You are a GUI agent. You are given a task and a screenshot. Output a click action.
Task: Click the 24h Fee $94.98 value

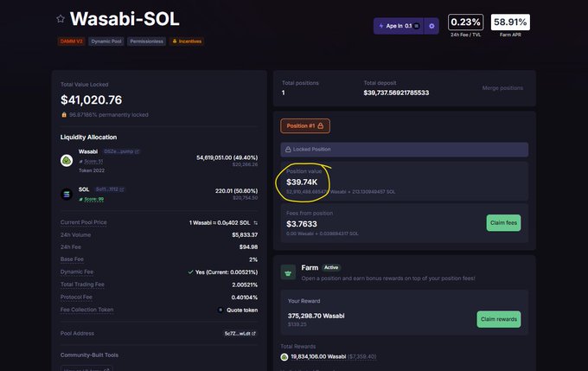point(248,246)
